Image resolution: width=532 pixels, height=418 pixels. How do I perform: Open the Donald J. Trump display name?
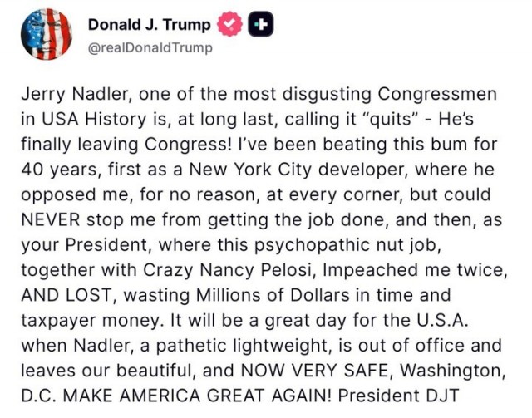(150, 25)
